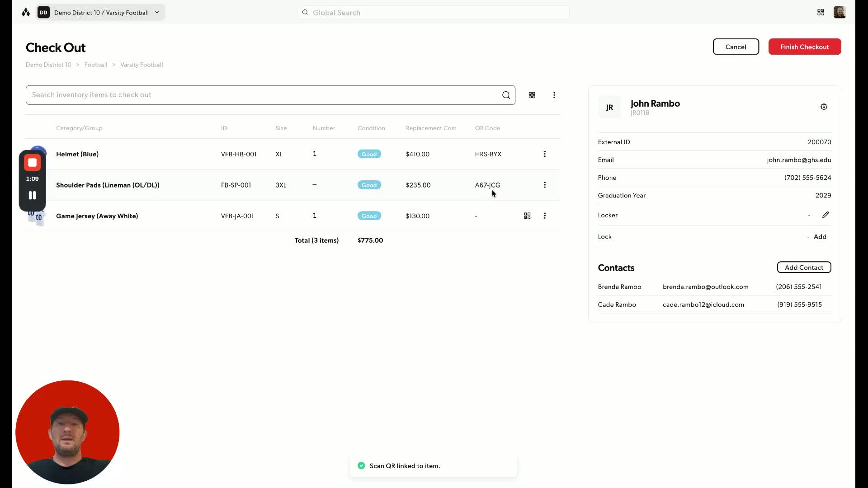Scan QR code next to inventory search

532,95
